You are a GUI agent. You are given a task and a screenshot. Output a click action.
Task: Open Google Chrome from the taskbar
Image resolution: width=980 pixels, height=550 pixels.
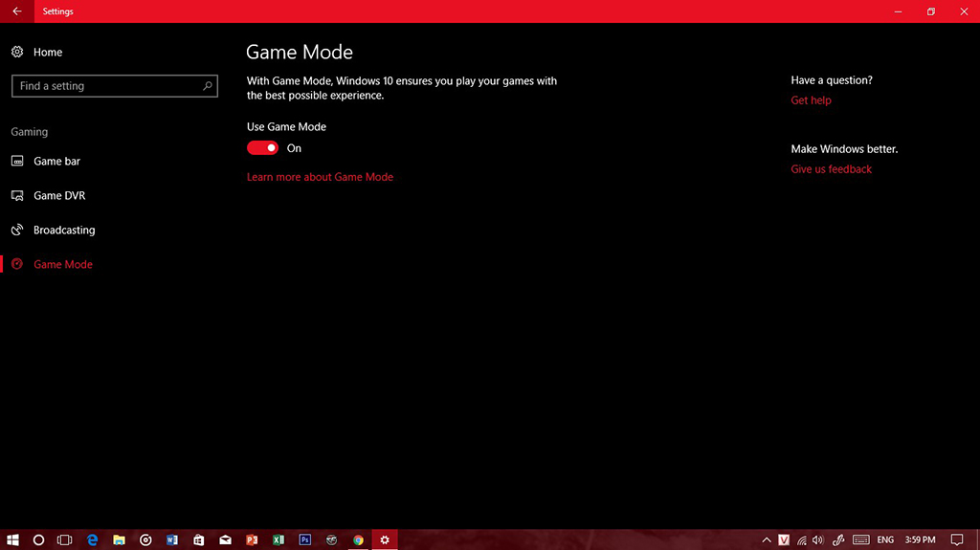(358, 539)
